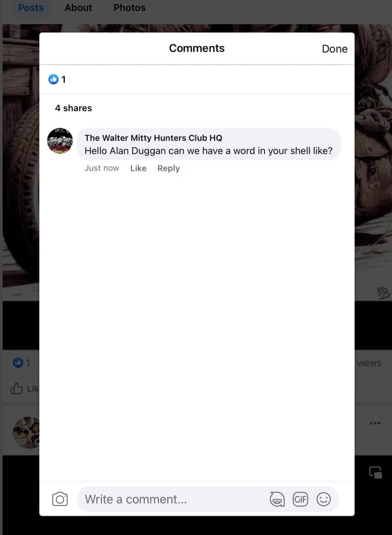392x535 pixels.
Task: Close comments with Done
Action: (335, 49)
